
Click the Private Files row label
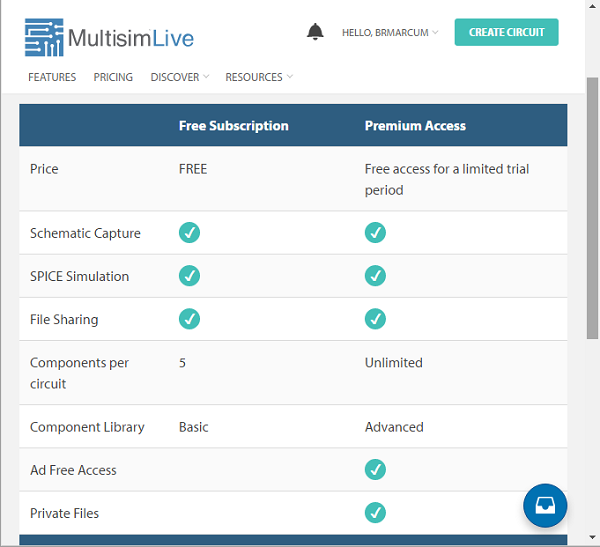(64, 513)
